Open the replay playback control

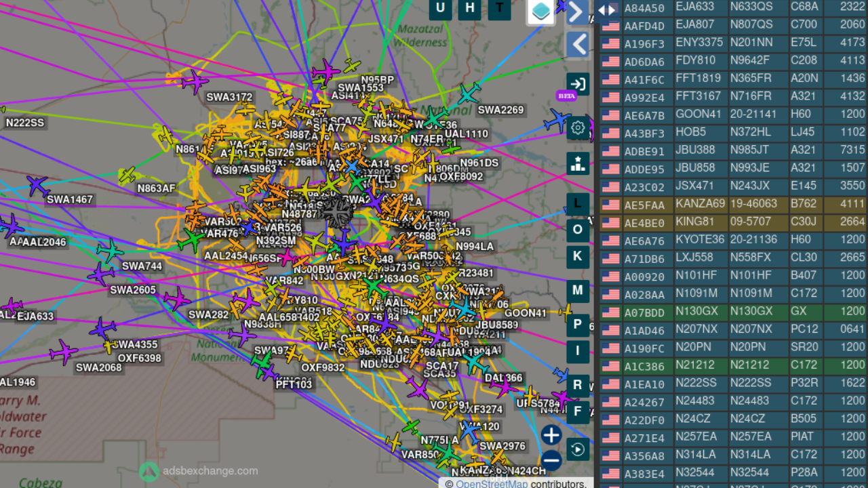click(578, 449)
